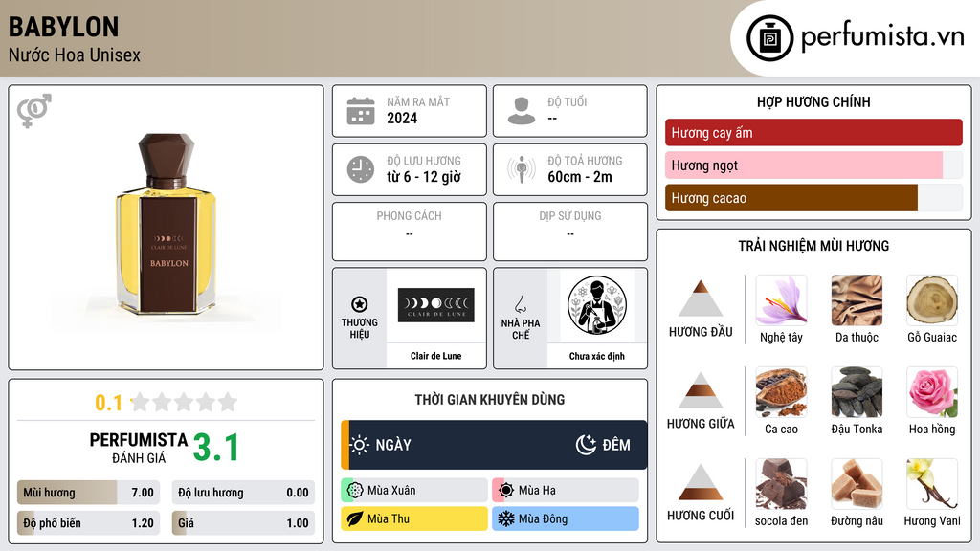
Task: Click the Hương cacao accord bar
Action: click(813, 198)
